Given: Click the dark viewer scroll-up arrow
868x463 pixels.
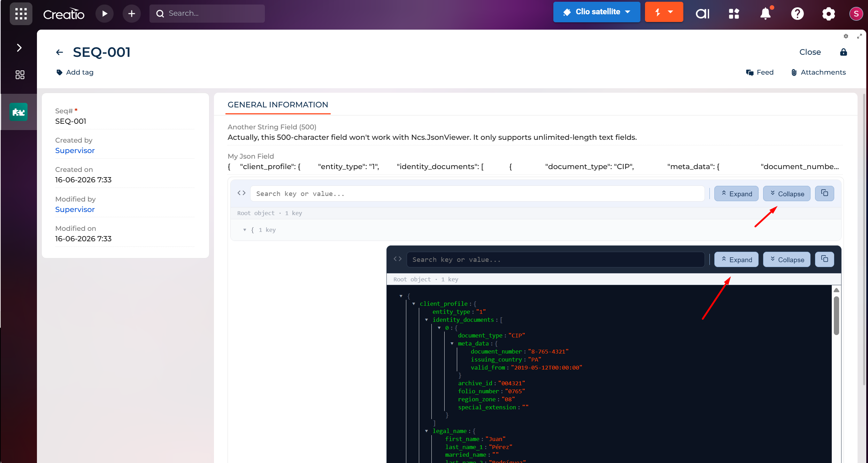Looking at the screenshot, I should pyautogui.click(x=836, y=290).
